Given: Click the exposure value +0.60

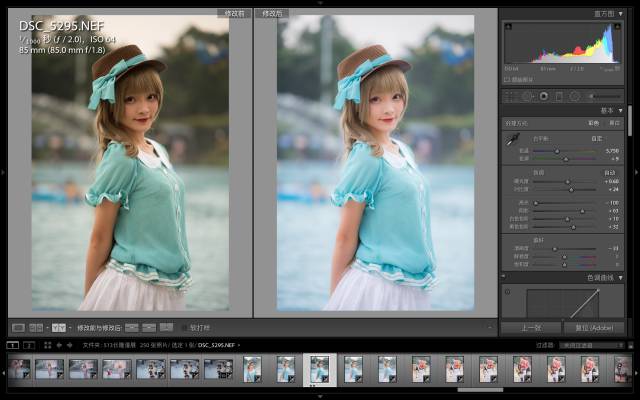Looking at the screenshot, I should pos(612,181).
